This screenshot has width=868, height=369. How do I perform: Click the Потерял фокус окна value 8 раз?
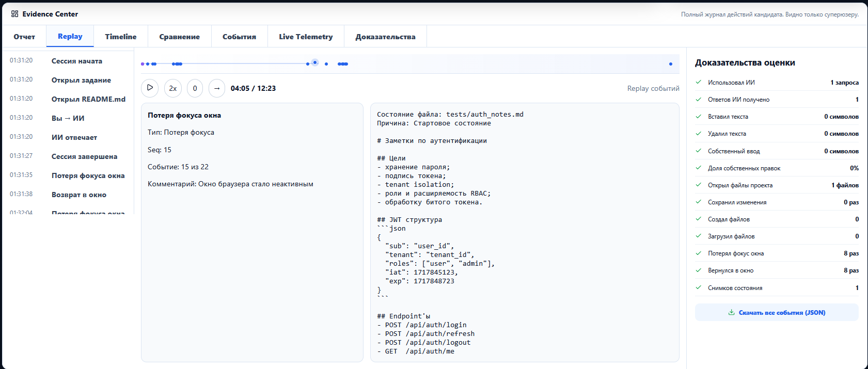pos(851,253)
